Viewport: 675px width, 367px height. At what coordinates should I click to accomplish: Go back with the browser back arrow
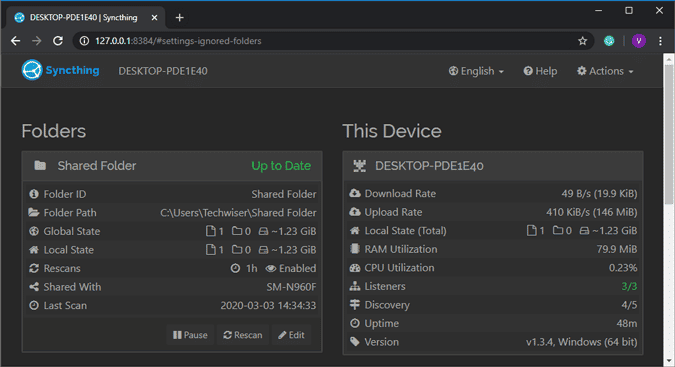point(15,41)
